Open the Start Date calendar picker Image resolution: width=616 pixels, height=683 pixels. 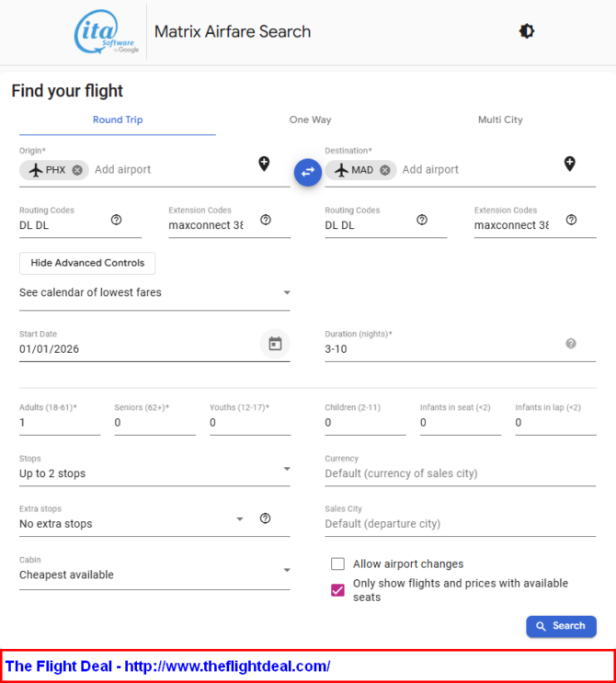(x=275, y=344)
